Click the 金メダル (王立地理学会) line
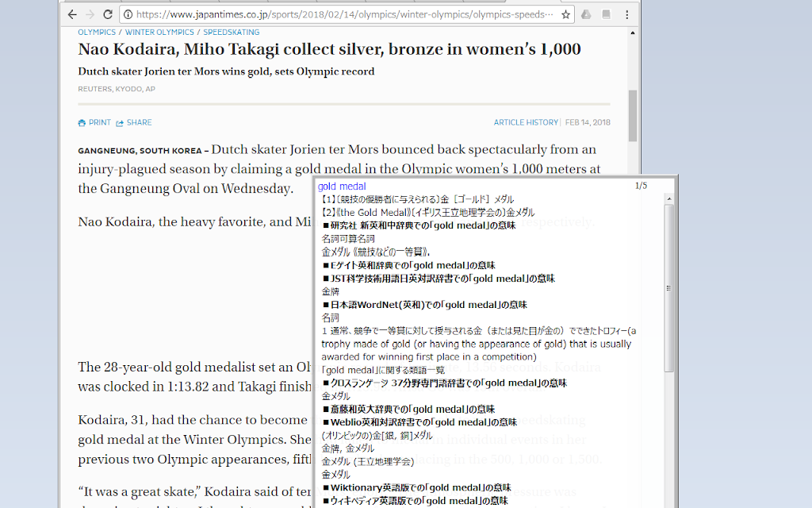The height and width of the screenshot is (508, 812). 368,461
